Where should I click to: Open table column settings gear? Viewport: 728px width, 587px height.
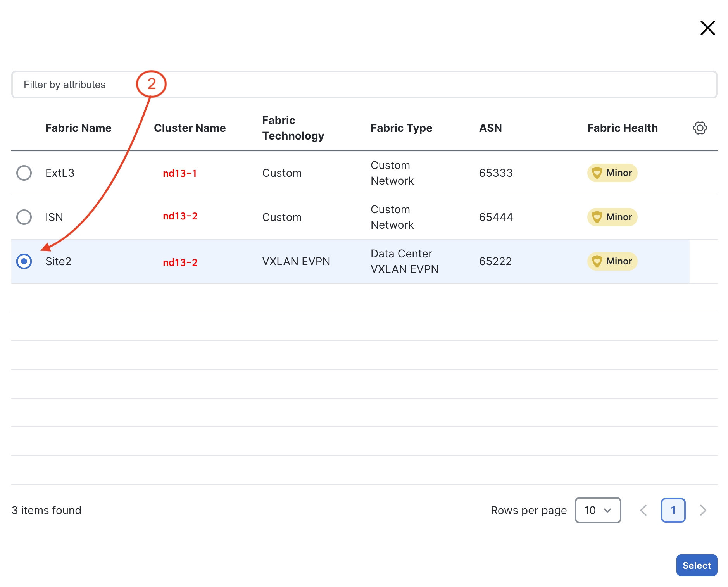700,128
